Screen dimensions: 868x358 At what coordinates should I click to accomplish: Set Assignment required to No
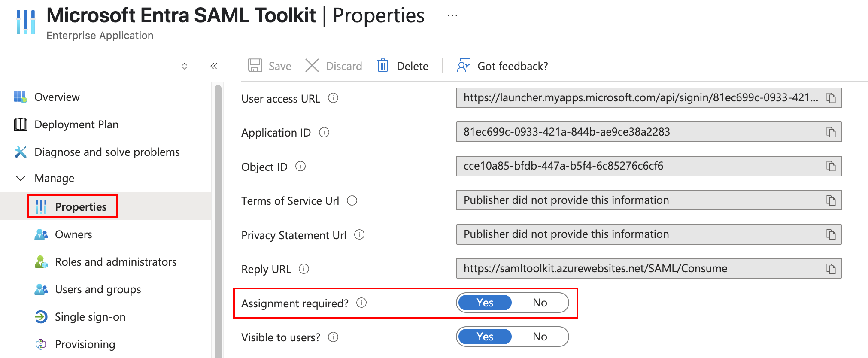pos(540,303)
